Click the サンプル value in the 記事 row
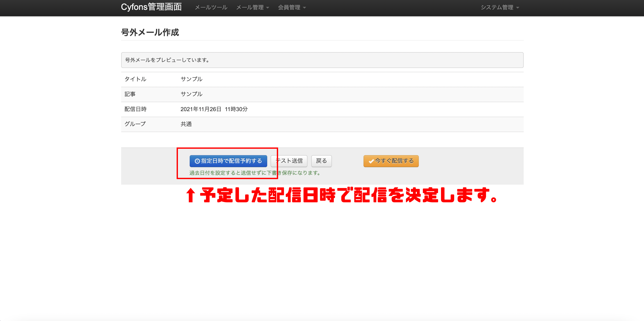 (x=191, y=94)
